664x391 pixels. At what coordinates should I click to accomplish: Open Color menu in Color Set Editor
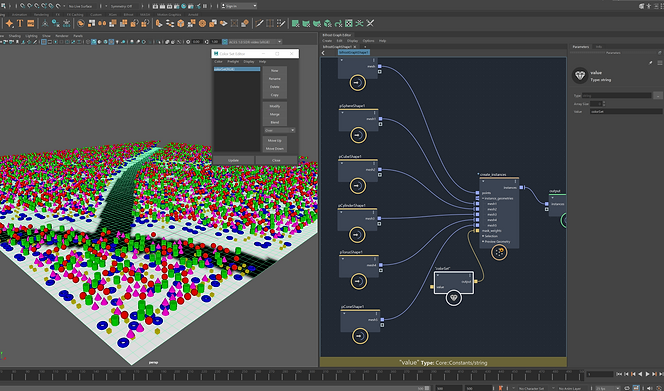[218, 61]
